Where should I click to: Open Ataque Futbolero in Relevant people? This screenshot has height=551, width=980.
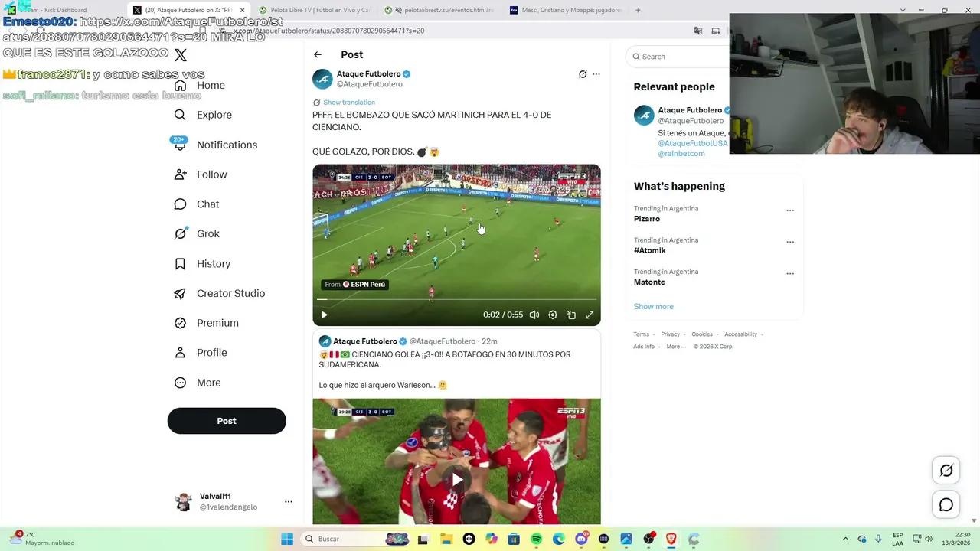(x=690, y=110)
